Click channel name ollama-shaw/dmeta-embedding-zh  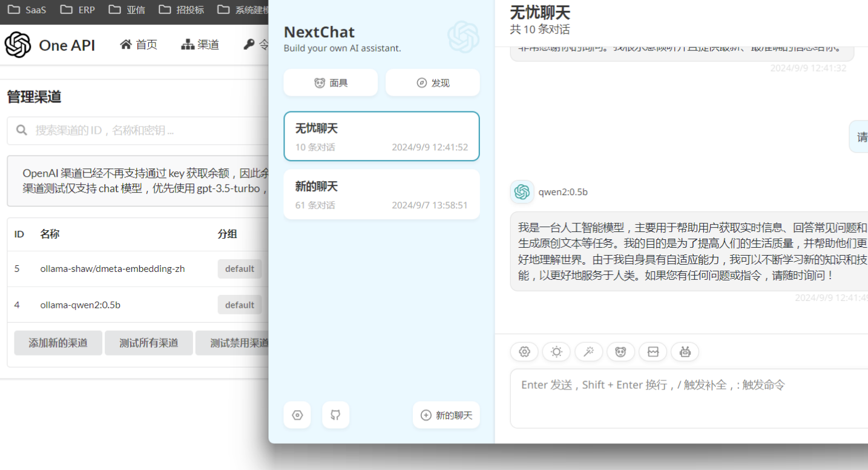113,268
